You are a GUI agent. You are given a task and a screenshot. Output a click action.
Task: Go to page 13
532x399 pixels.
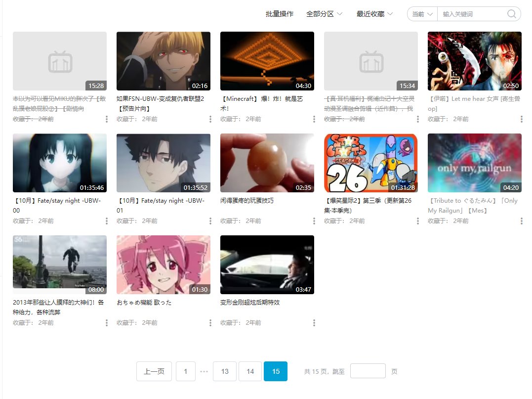[225, 371]
